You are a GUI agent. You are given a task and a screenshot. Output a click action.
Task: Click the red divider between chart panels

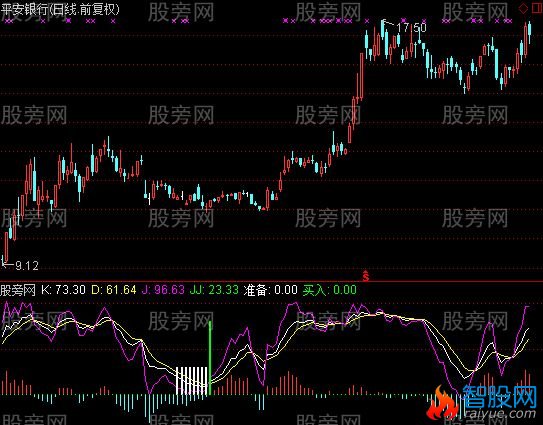272,281
